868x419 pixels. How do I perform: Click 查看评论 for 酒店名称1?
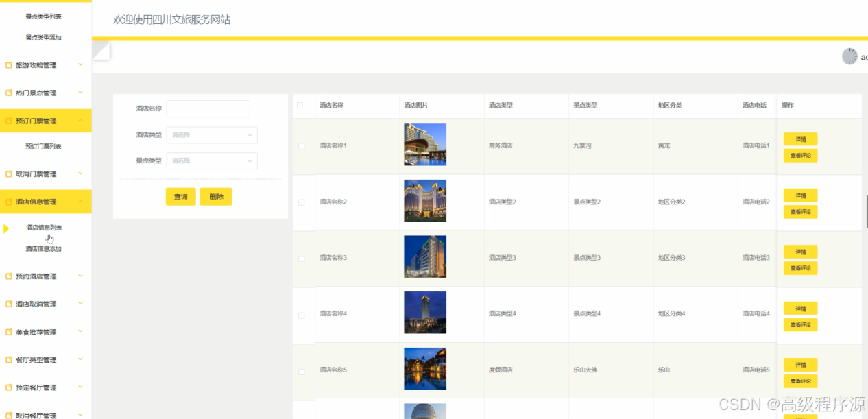tap(800, 156)
